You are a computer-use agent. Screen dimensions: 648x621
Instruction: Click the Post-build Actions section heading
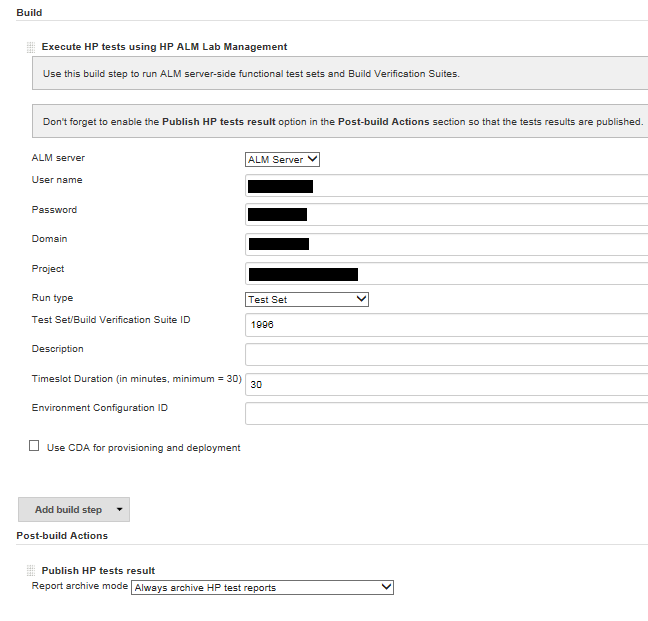62,536
